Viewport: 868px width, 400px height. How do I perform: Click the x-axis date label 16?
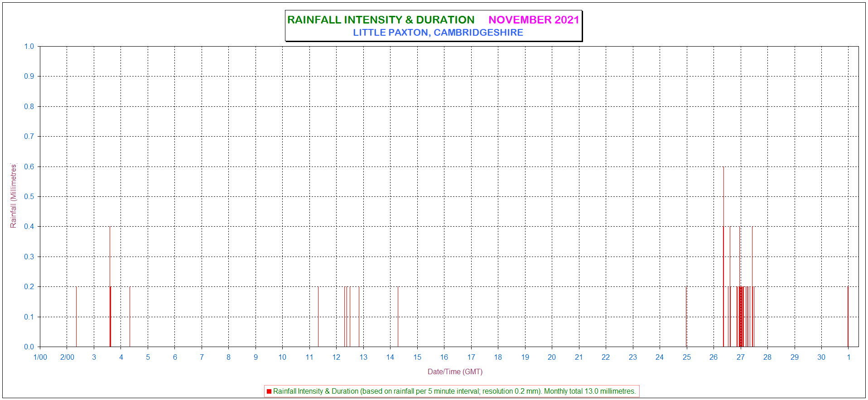click(444, 357)
